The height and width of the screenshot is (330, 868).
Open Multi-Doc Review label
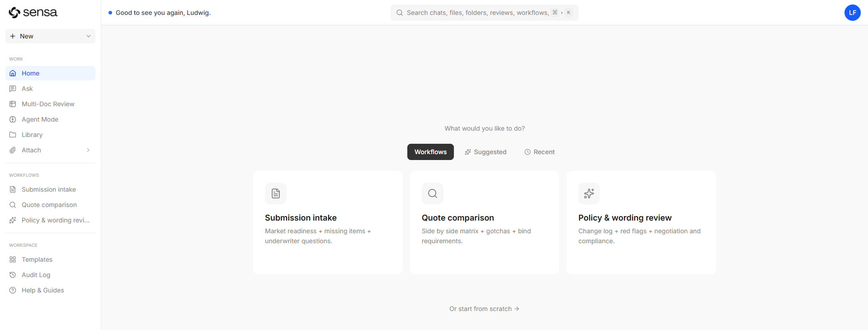tap(48, 104)
